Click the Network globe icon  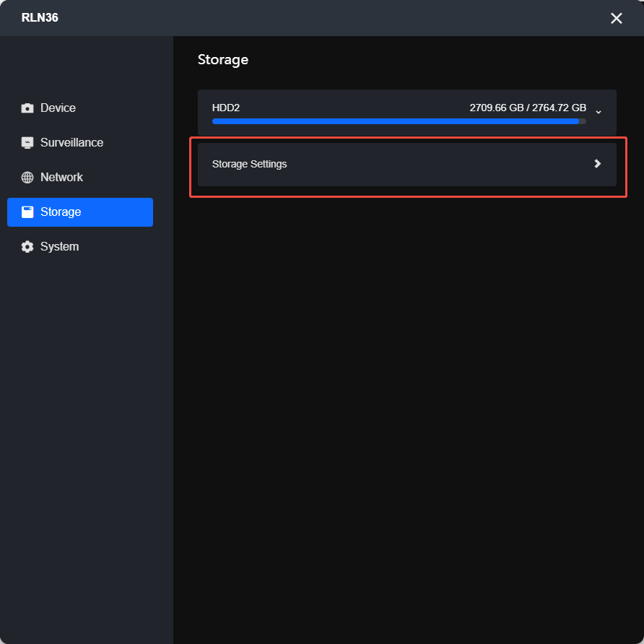pos(27,178)
